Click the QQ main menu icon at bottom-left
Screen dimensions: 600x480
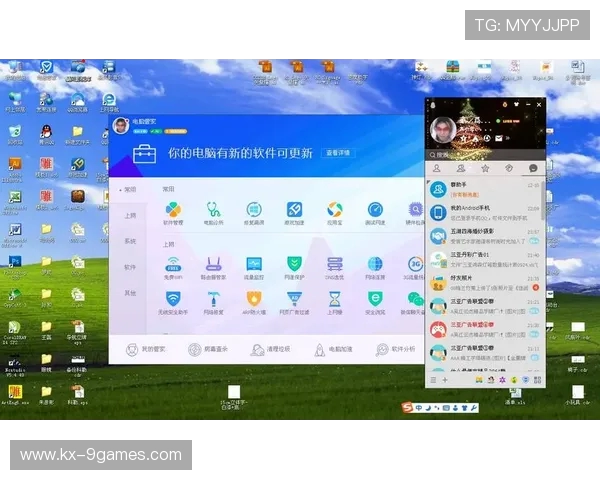tap(433, 380)
